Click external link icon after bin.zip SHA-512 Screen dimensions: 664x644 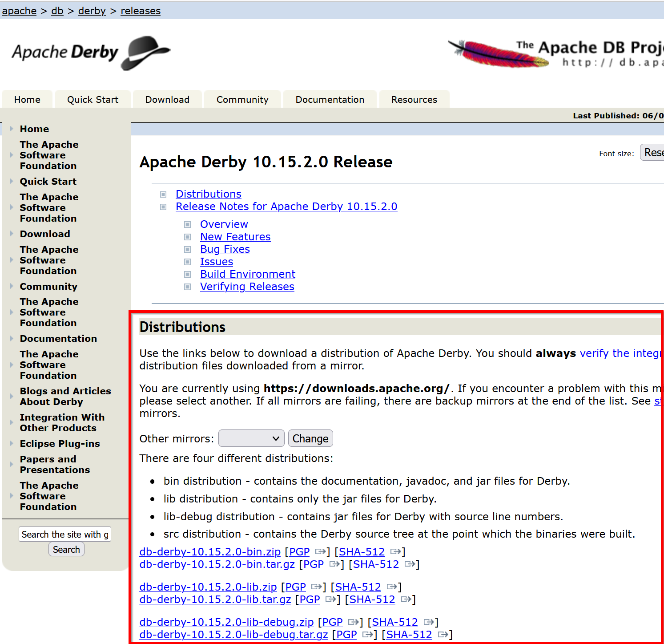pos(395,552)
